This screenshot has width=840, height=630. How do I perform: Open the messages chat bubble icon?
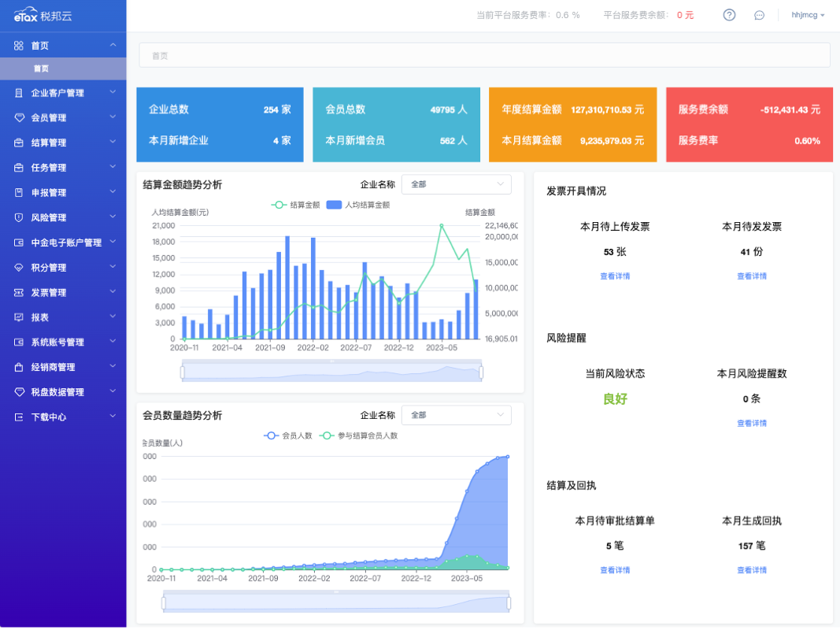tap(759, 15)
